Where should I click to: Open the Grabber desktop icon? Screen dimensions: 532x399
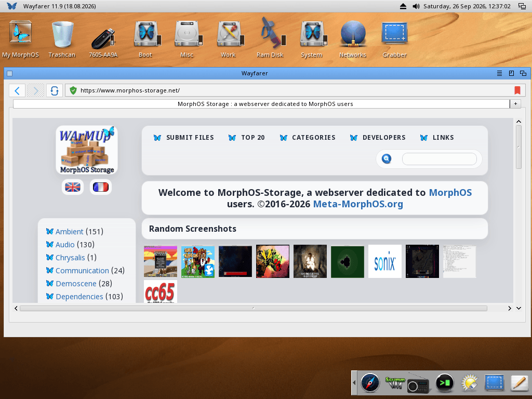click(x=394, y=39)
